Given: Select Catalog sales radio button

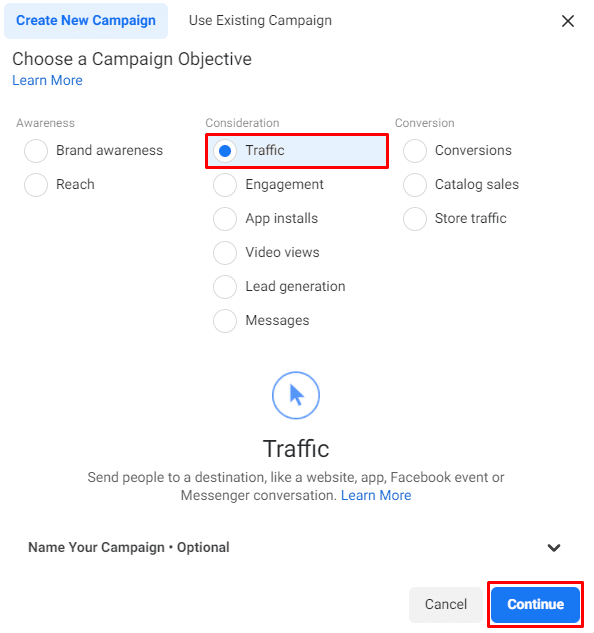Looking at the screenshot, I should 415,184.
